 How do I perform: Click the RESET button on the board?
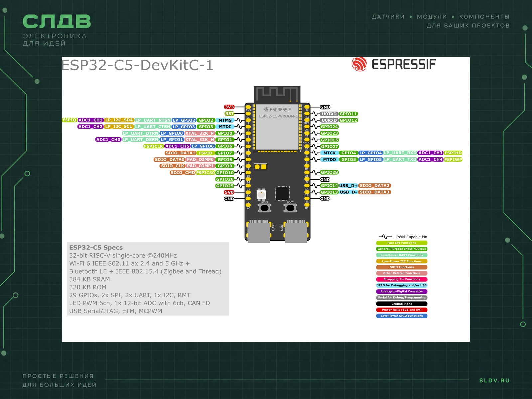(x=265, y=208)
